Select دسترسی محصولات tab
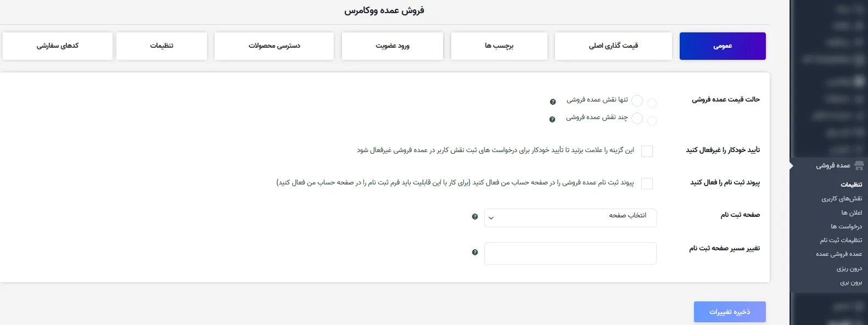 (274, 46)
